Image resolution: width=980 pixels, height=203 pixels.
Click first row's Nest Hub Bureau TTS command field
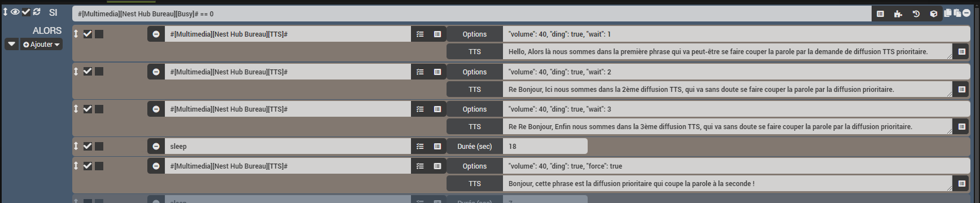coord(288,34)
